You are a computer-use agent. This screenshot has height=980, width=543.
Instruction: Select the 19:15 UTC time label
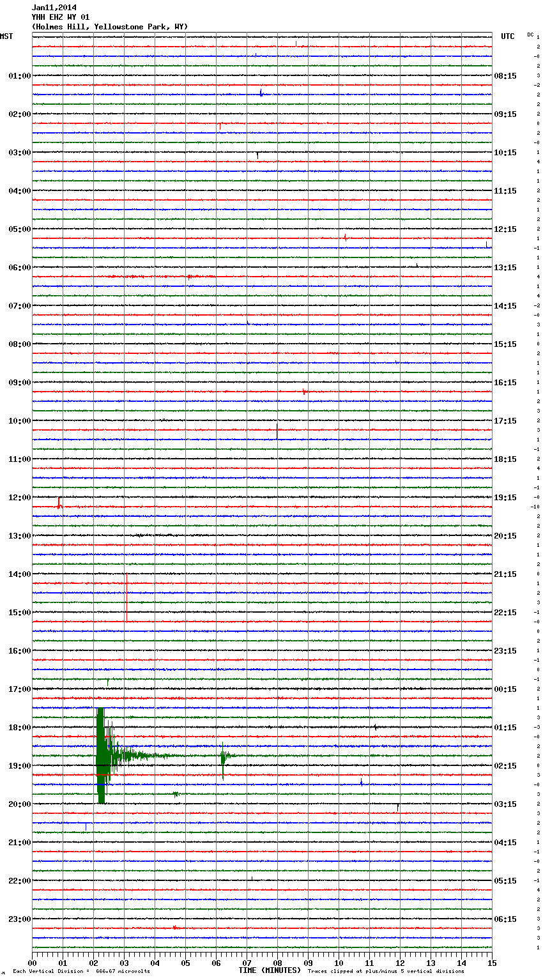click(505, 498)
